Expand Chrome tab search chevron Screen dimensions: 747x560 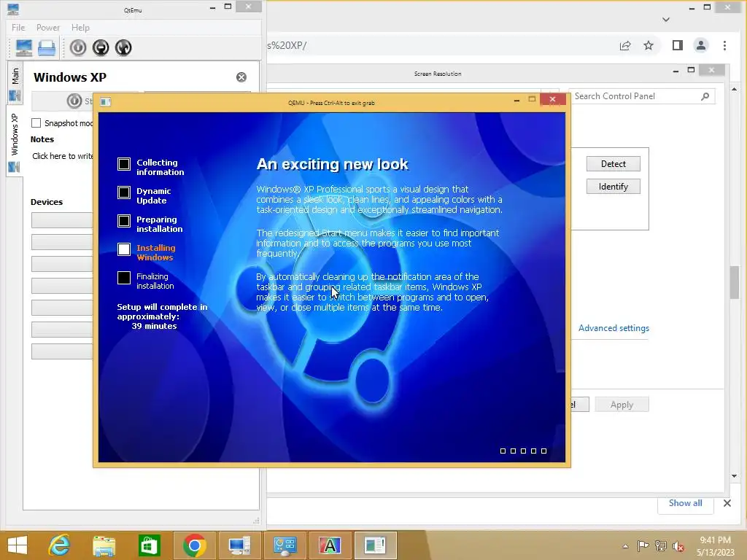pos(666,20)
